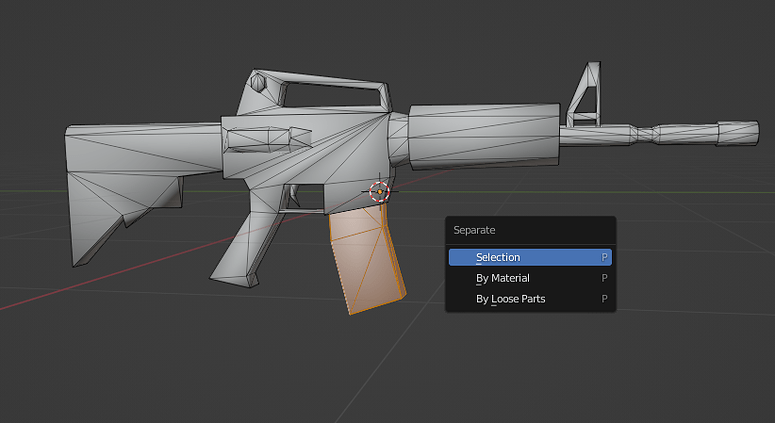Screen dimensions: 775x423
Task: Choose By Material in the Separate menu
Action: (x=530, y=278)
